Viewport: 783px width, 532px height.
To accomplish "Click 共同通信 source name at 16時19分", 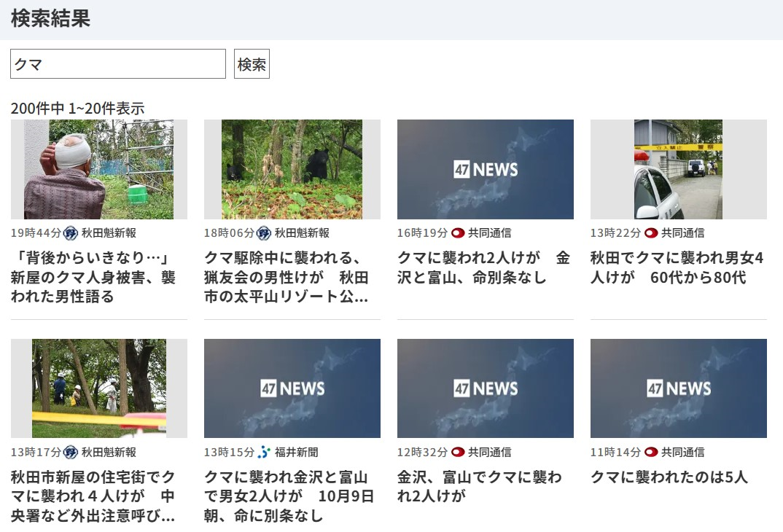I will [x=489, y=233].
